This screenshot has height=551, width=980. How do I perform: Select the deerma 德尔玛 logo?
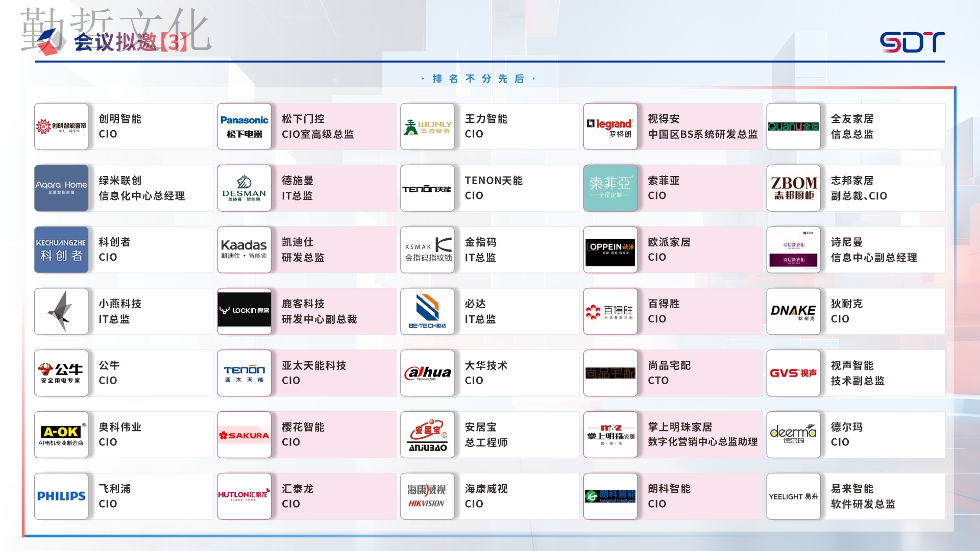tap(793, 435)
